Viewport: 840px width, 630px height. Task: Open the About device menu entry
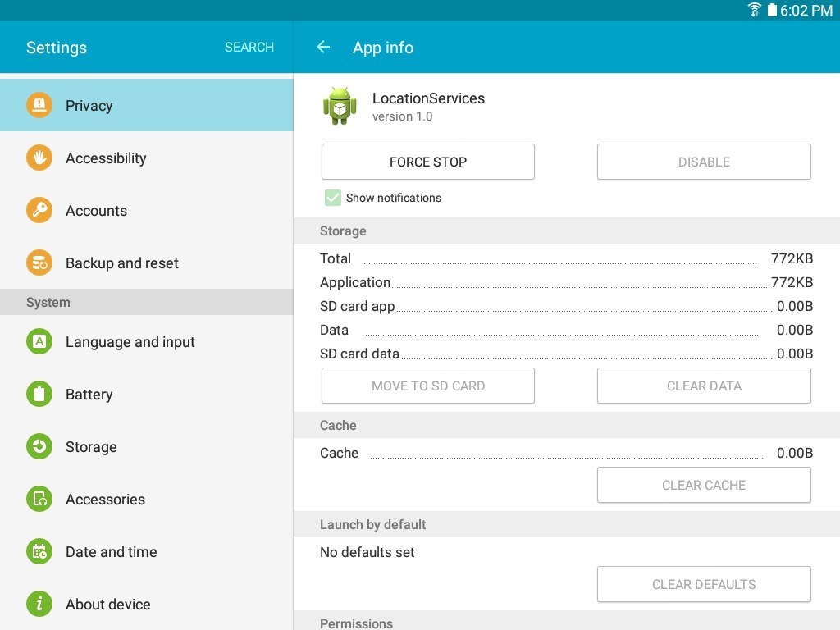[147, 605]
